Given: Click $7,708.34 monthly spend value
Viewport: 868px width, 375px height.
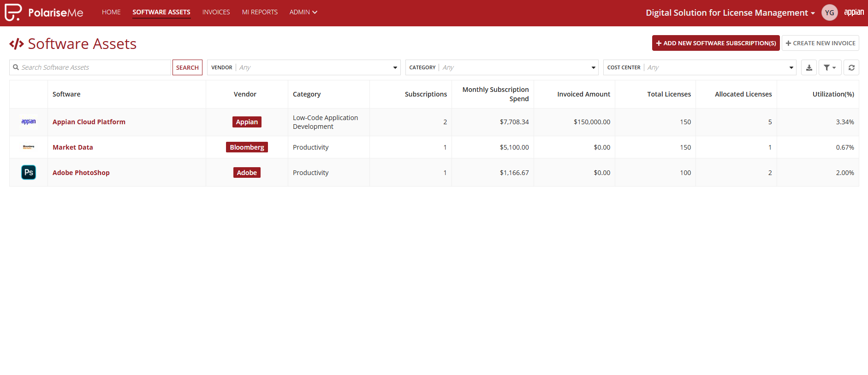Looking at the screenshot, I should [514, 122].
